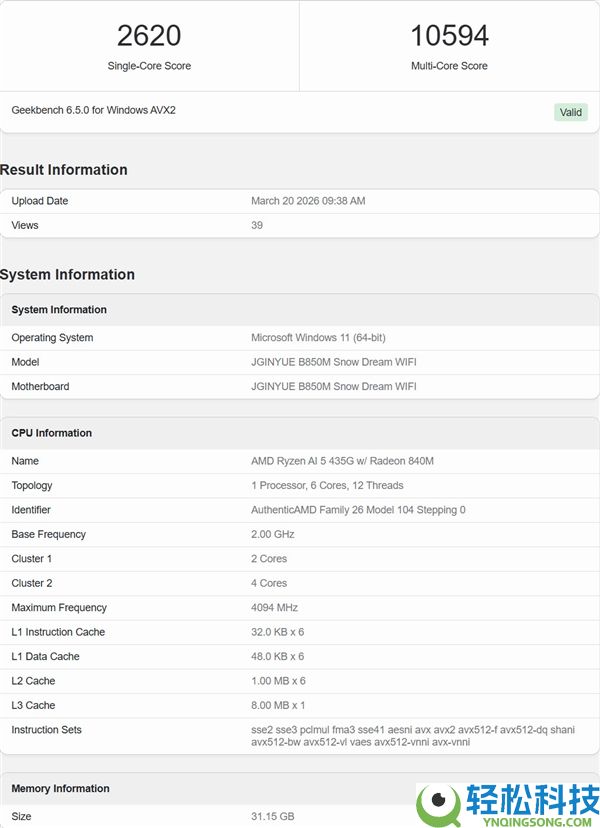Click the Multi-Core Score label
Image resolution: width=600 pixels, height=828 pixels.
pos(449,66)
